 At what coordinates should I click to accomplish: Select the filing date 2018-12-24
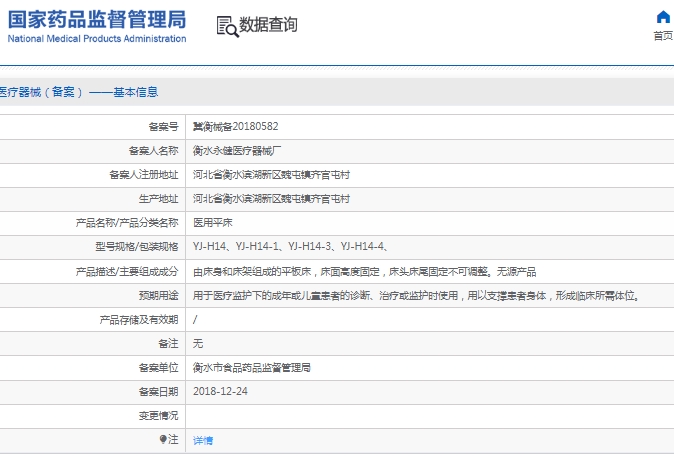coord(220,391)
